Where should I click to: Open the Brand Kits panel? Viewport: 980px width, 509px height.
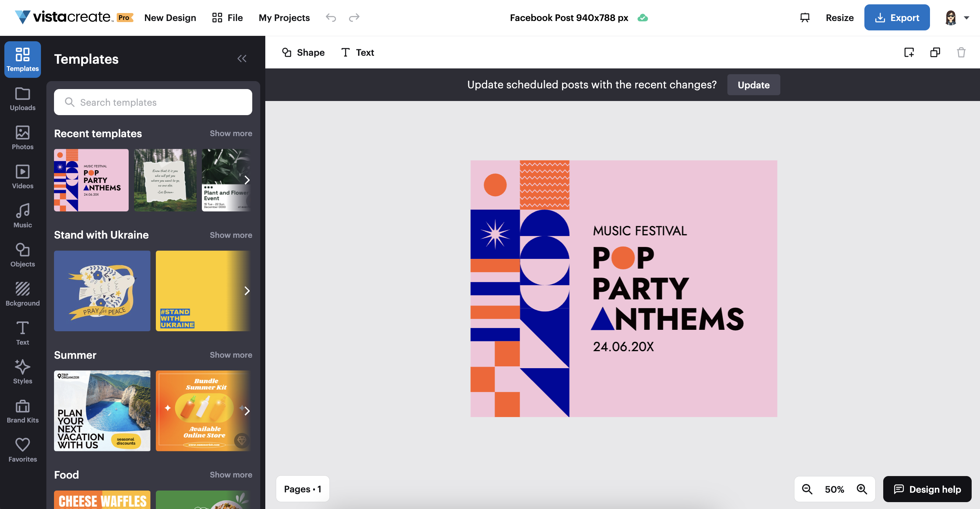[22, 411]
